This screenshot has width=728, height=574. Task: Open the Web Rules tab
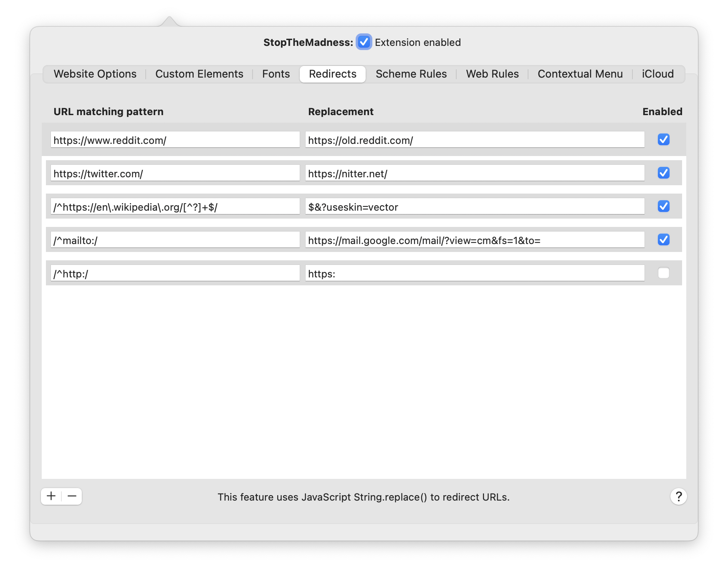492,74
